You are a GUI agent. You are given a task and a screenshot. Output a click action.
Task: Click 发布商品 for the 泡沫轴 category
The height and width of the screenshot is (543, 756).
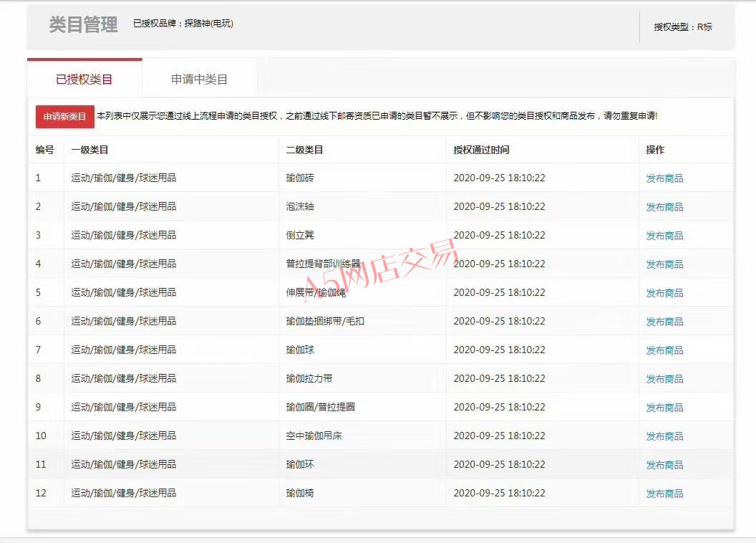[664, 207]
